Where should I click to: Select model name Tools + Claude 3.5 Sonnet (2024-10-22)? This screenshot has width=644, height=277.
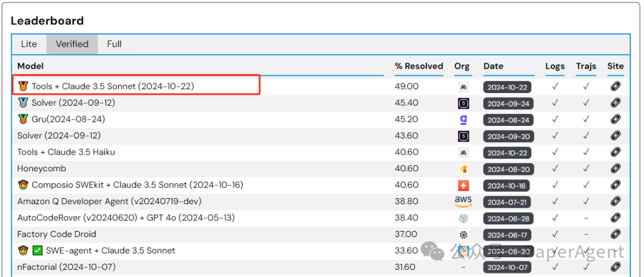(113, 87)
